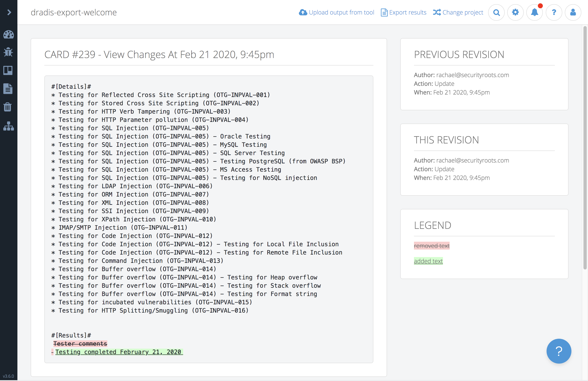588x381 pixels.
Task: Click the PREVIOUS REVISION heading
Action: (459, 54)
